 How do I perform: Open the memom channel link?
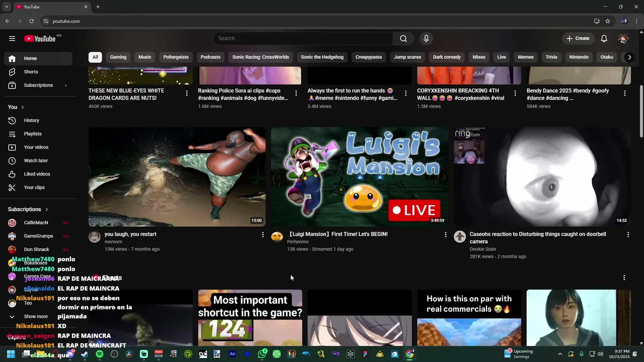(x=113, y=242)
